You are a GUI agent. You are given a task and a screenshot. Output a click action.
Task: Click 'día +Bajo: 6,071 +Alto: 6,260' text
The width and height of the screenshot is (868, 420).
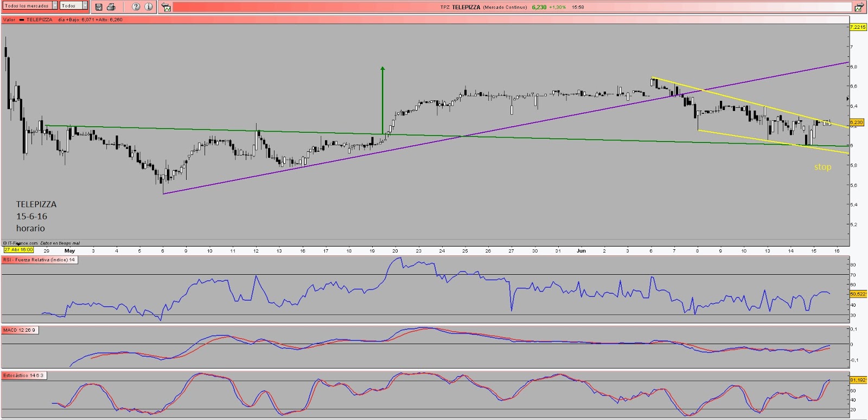(x=91, y=20)
